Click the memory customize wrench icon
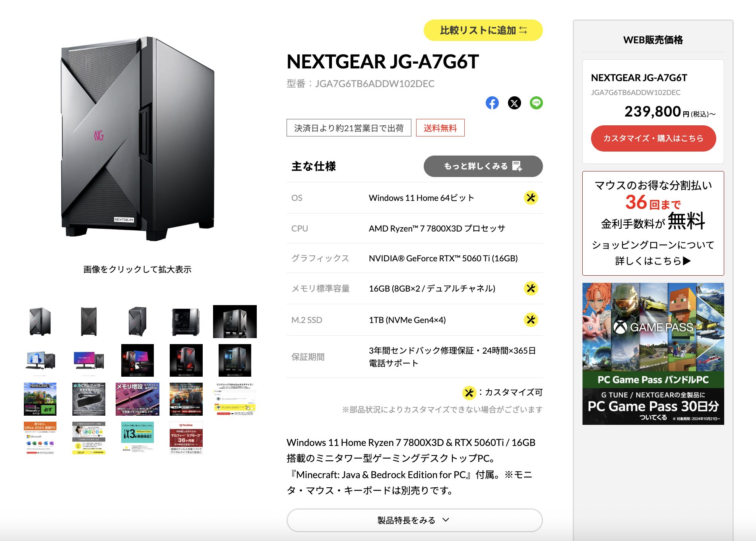Image resolution: width=756 pixels, height=541 pixels. (531, 288)
